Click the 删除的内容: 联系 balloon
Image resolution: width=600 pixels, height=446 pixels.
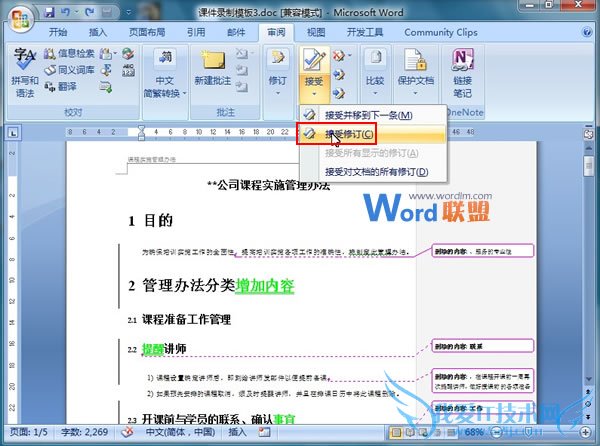coord(482,346)
